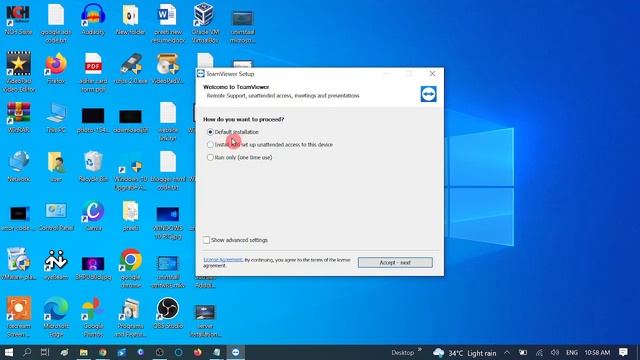Open the Windows Start menu
This screenshot has width=640, height=360.
click(x=9, y=352)
